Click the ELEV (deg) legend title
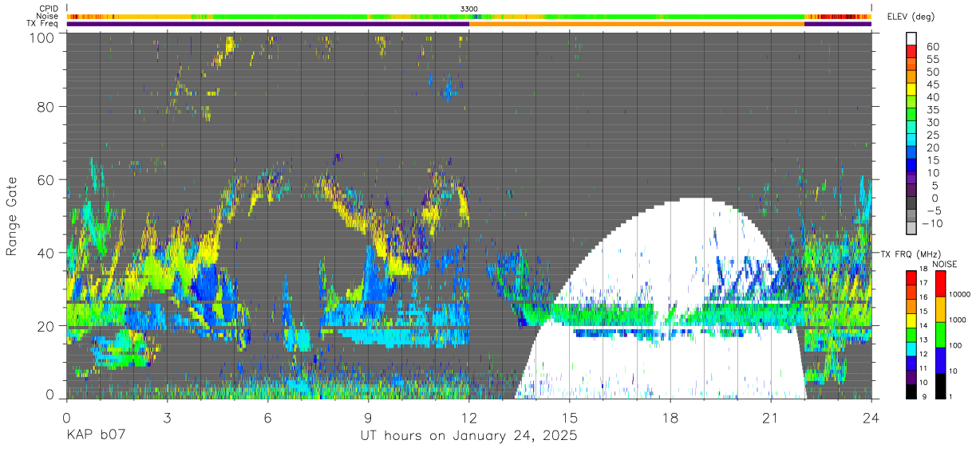Screen dimensions: 980x452 (x=910, y=17)
